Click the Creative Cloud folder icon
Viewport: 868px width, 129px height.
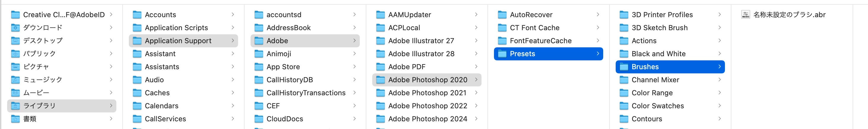(x=15, y=15)
